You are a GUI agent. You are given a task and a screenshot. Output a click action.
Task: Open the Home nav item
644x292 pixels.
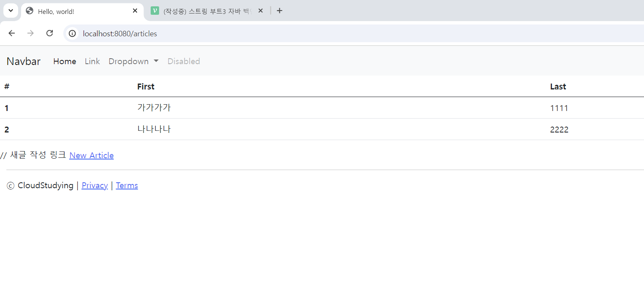[x=65, y=61]
